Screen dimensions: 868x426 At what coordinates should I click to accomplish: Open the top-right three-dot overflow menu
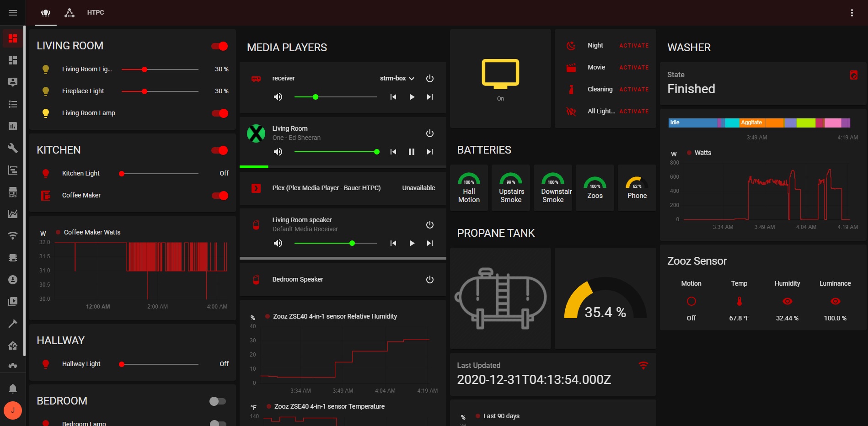tap(852, 13)
